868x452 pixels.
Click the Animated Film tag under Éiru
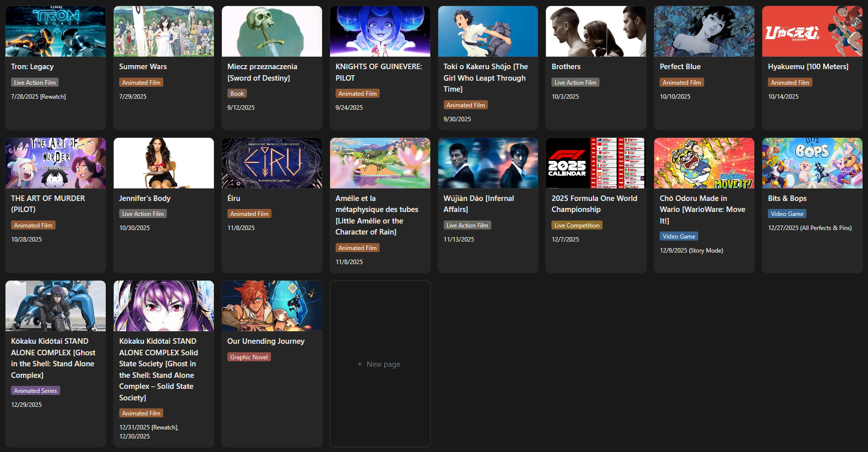click(x=249, y=214)
